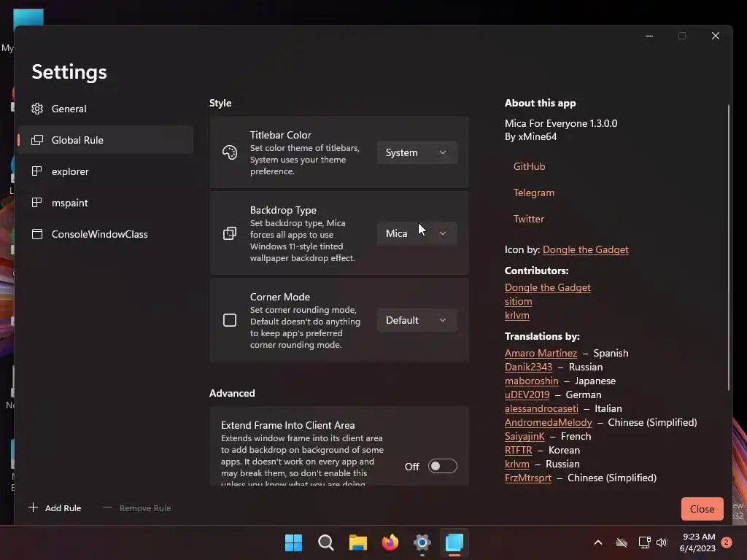Viewport: 747px width, 560px height.
Task: Open krlvm Russian translator link
Action: pos(517,464)
